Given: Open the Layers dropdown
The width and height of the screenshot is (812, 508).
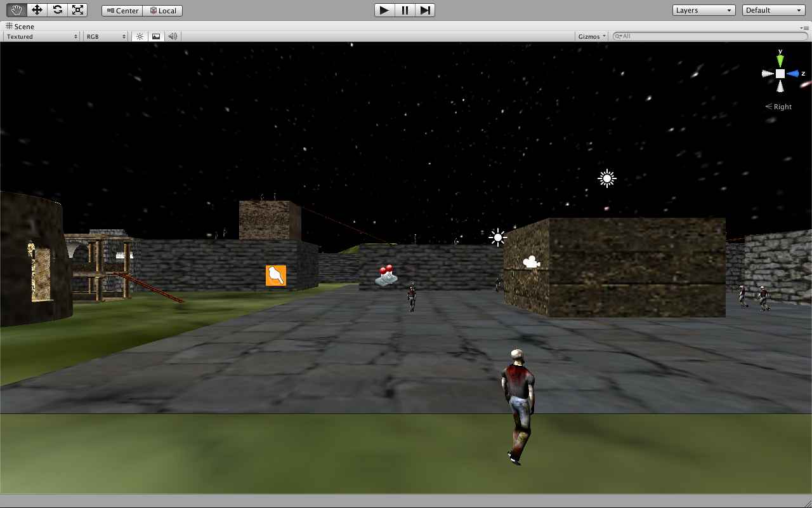Looking at the screenshot, I should [704, 10].
